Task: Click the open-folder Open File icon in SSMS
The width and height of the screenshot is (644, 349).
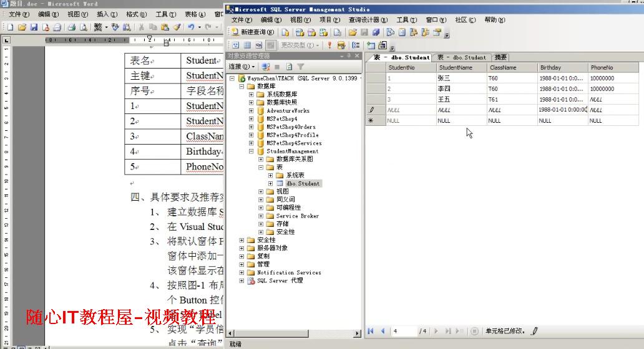Action: click(353, 32)
